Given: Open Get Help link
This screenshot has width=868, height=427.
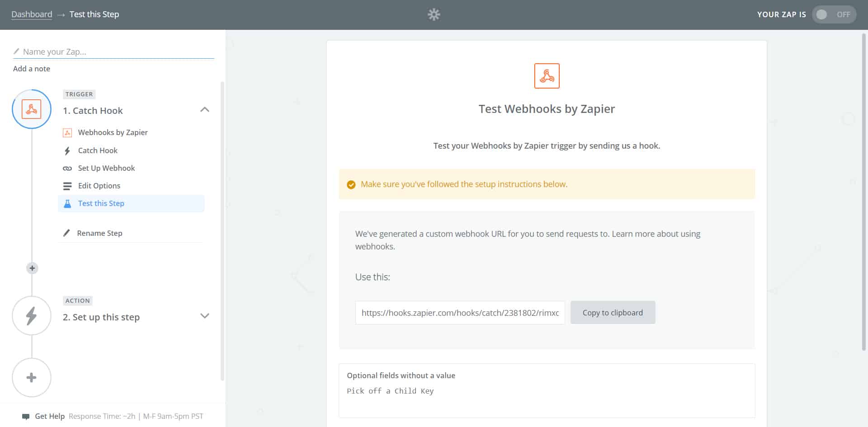Looking at the screenshot, I should pos(50,416).
